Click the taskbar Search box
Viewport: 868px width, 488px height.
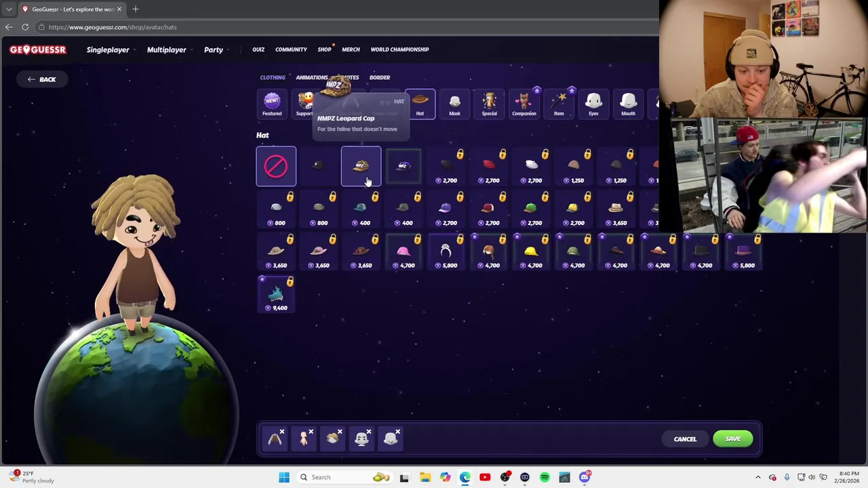[x=345, y=477]
